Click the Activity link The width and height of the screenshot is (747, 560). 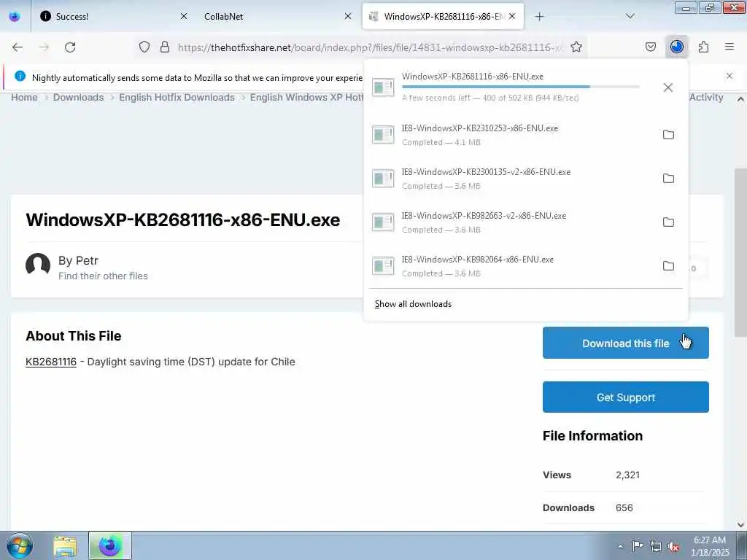click(706, 97)
